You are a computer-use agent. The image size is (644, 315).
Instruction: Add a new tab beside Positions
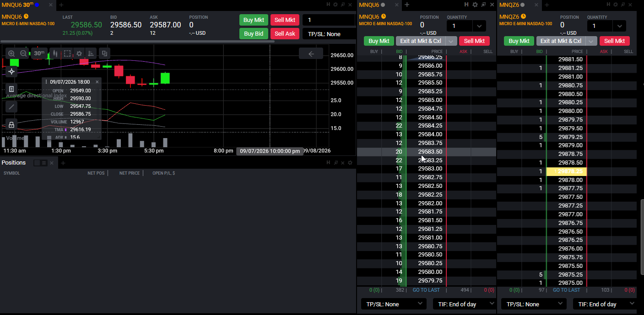pos(63,163)
